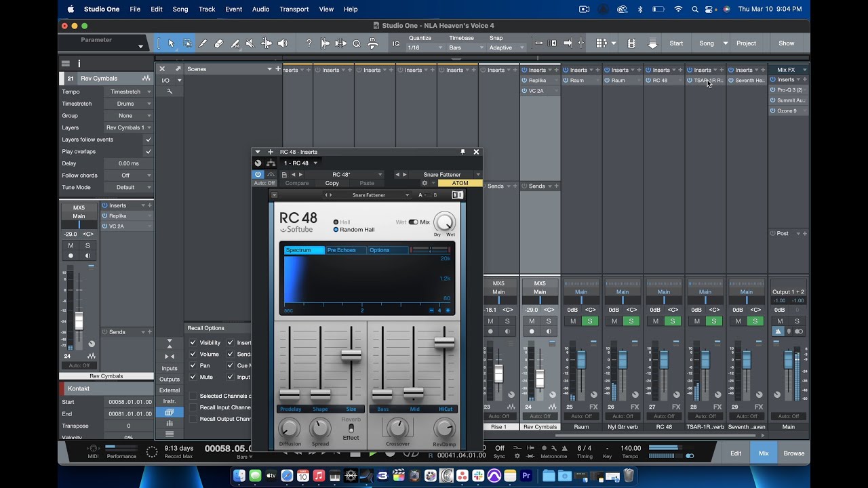Click the Copy button in plugin header
The height and width of the screenshot is (488, 868).
332,183
